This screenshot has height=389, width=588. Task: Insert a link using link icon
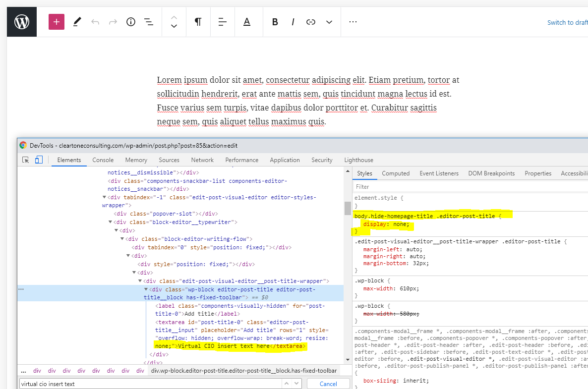(x=311, y=22)
